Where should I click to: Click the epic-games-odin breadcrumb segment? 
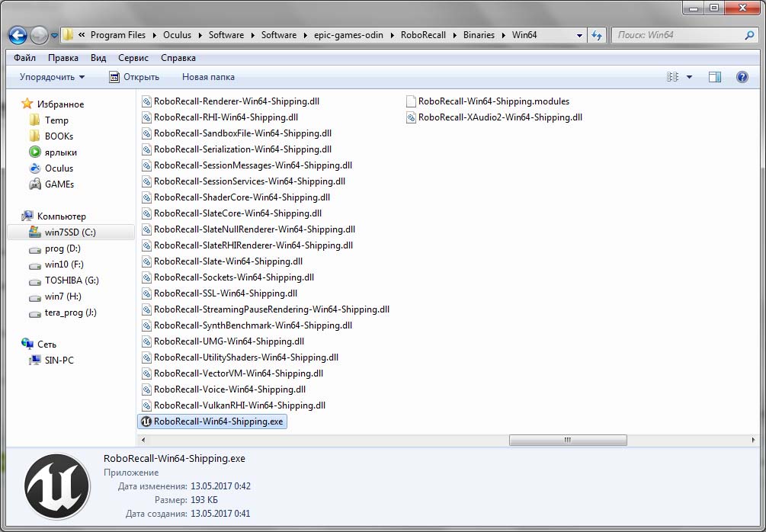(348, 35)
